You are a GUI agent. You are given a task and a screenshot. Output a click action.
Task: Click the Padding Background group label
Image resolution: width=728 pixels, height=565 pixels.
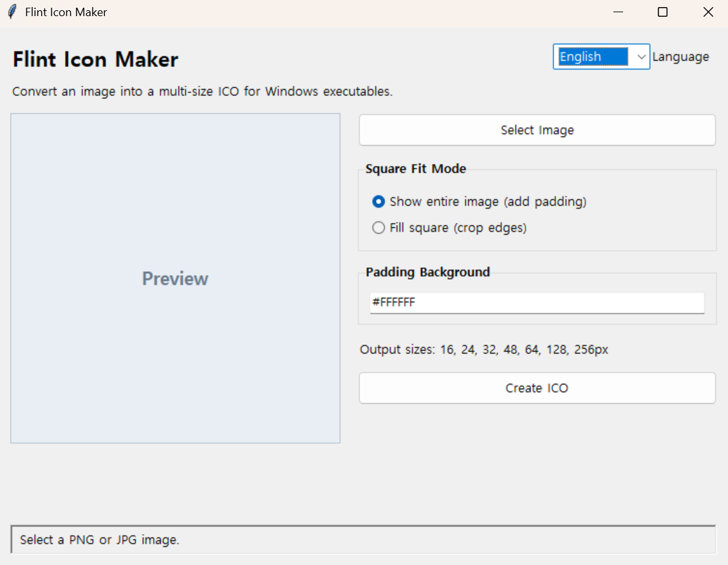[x=427, y=273]
